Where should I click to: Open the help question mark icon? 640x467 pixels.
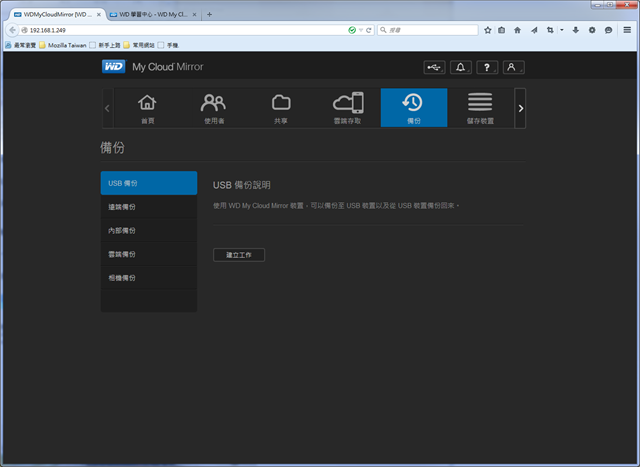pos(487,67)
